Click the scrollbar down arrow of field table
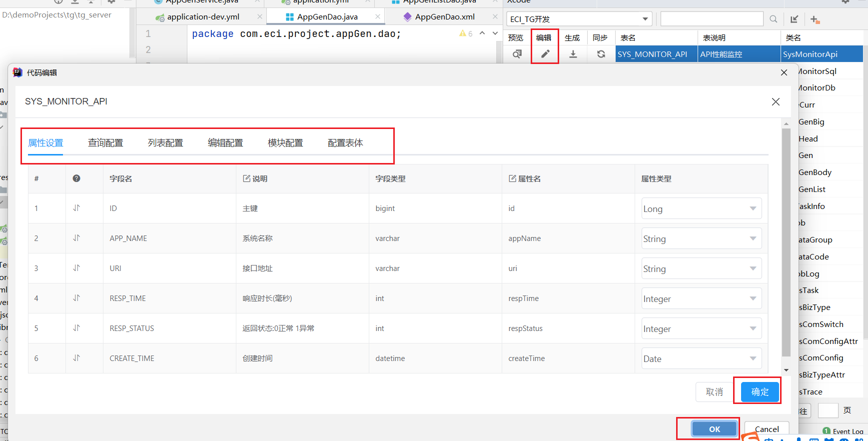The width and height of the screenshot is (868, 441). click(x=786, y=370)
